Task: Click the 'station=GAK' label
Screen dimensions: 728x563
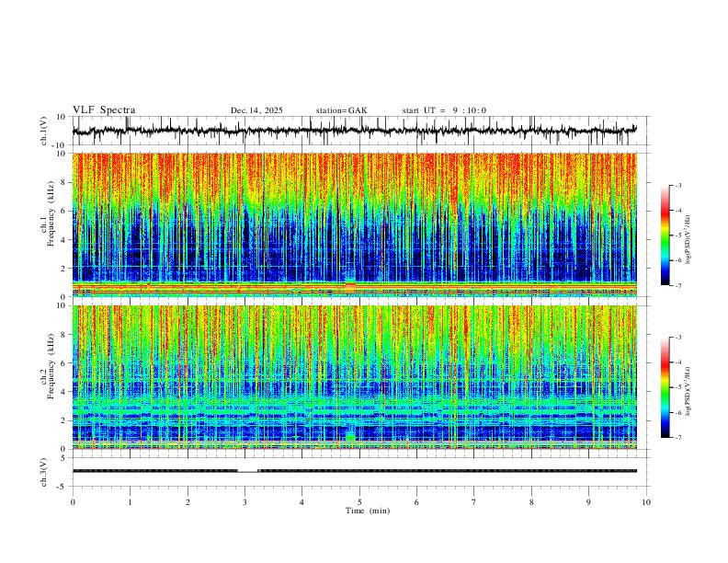Action: point(342,110)
